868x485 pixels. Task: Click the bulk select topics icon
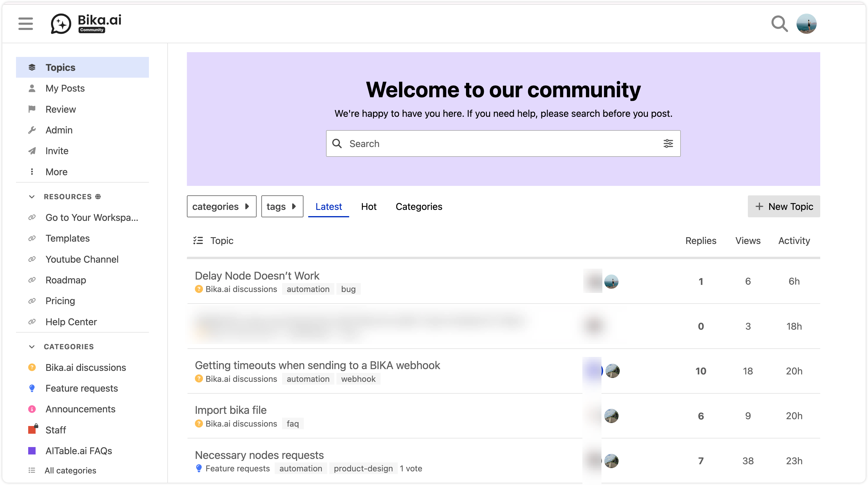pos(198,240)
